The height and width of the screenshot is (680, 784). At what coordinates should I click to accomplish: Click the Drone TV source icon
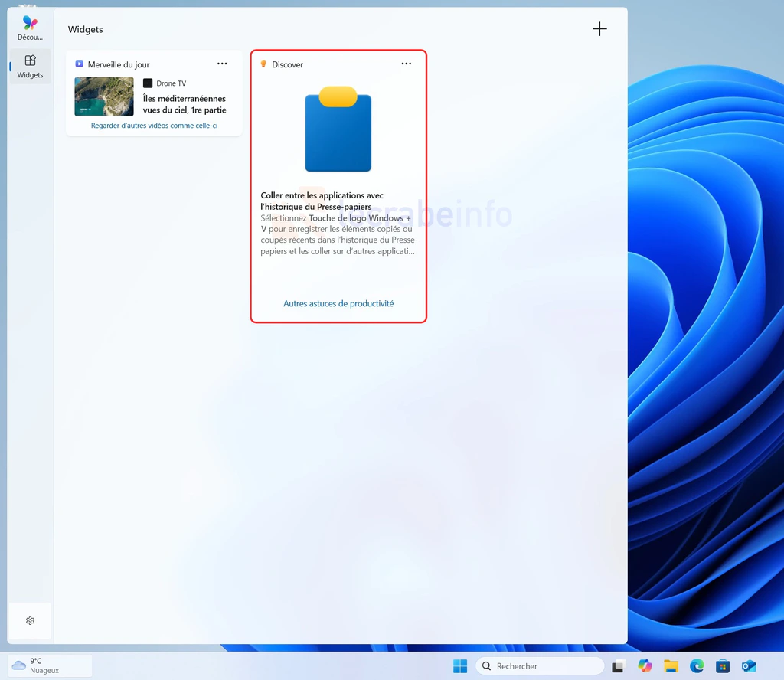(148, 83)
